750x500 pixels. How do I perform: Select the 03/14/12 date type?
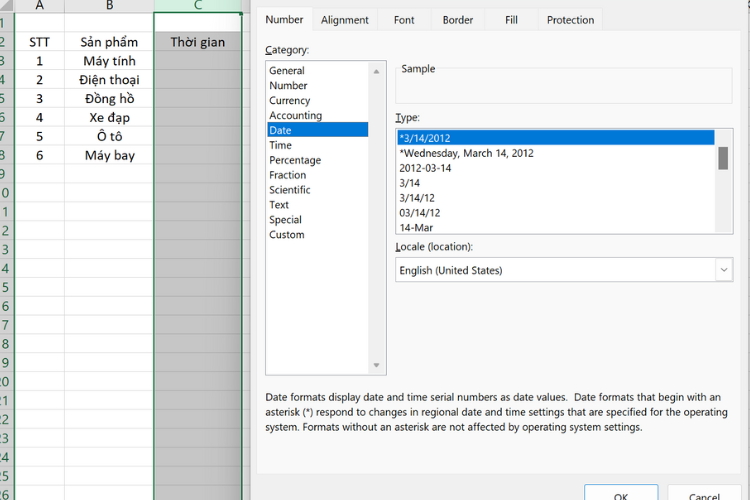pos(556,212)
